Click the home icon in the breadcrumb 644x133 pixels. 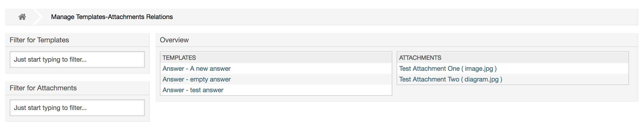(x=22, y=17)
